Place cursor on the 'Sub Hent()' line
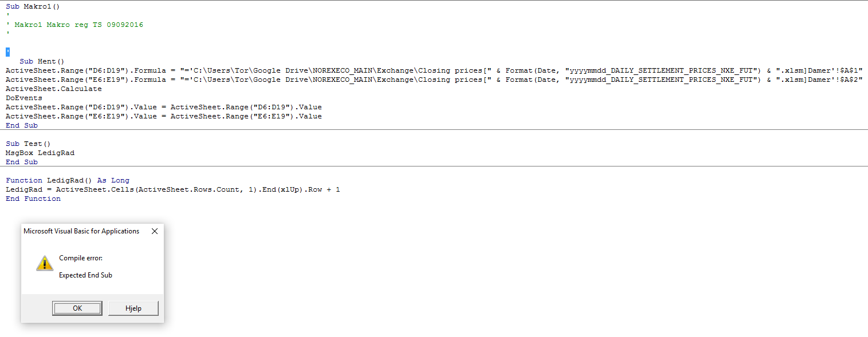Viewport: 868px width, 337px height. (x=42, y=61)
